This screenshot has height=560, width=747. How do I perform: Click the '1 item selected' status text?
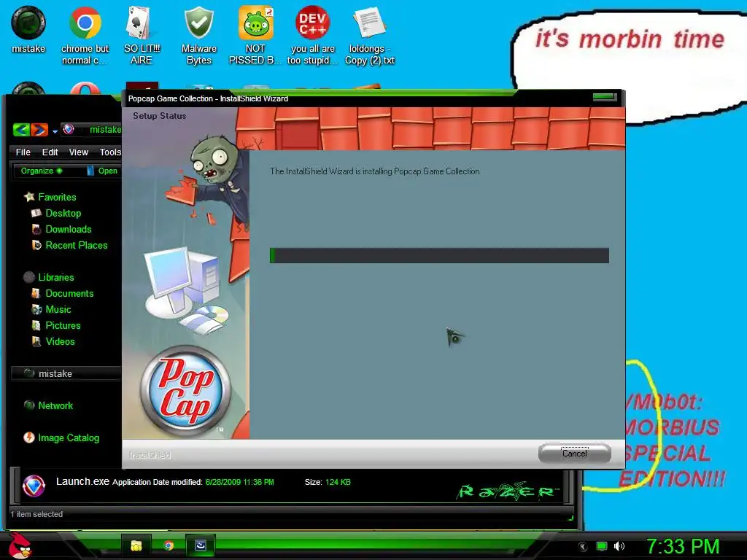(x=36, y=514)
